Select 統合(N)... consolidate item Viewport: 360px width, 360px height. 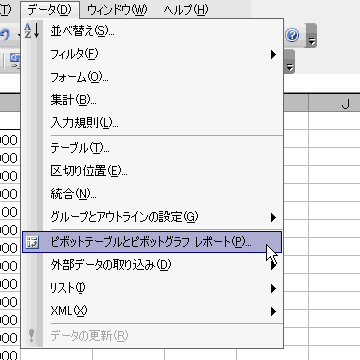(x=153, y=194)
